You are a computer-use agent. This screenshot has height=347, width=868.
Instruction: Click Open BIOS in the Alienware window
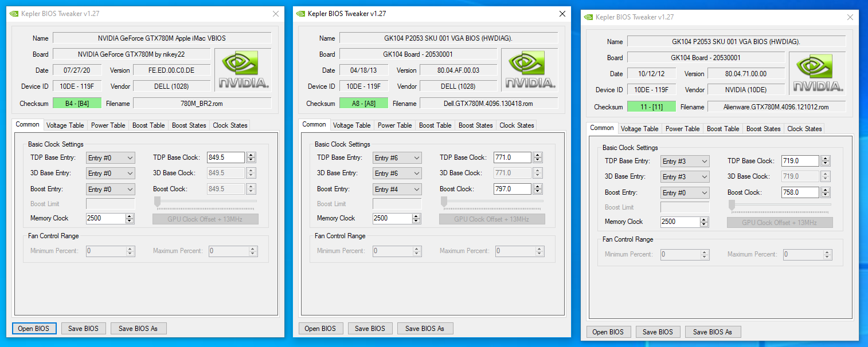pos(609,332)
